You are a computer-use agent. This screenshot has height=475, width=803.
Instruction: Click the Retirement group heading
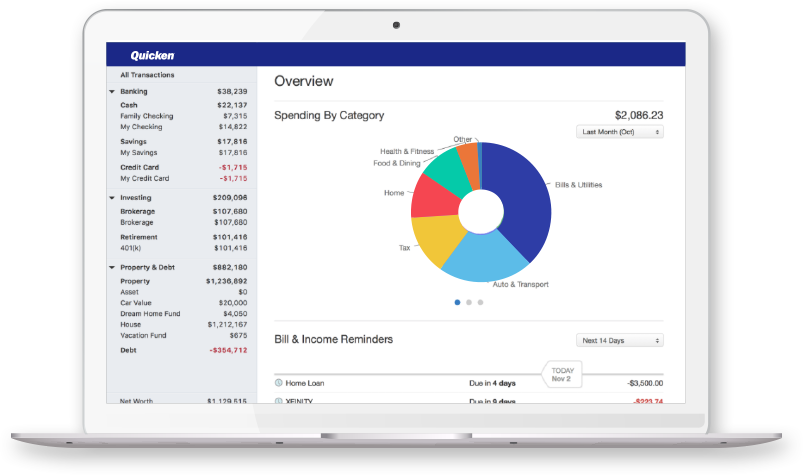tap(139, 237)
